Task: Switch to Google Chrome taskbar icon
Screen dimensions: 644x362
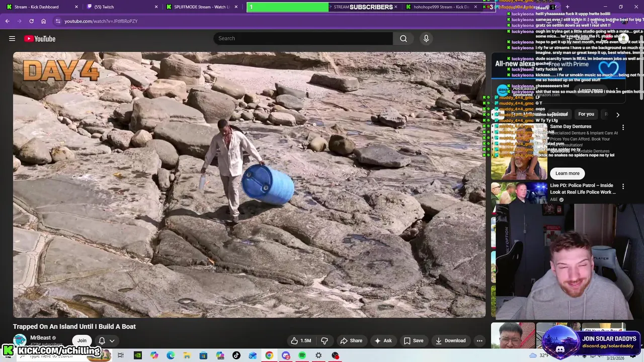Action: point(269,355)
